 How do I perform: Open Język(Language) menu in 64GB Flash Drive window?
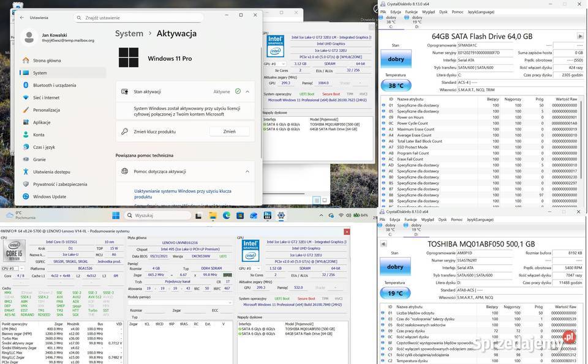(481, 12)
